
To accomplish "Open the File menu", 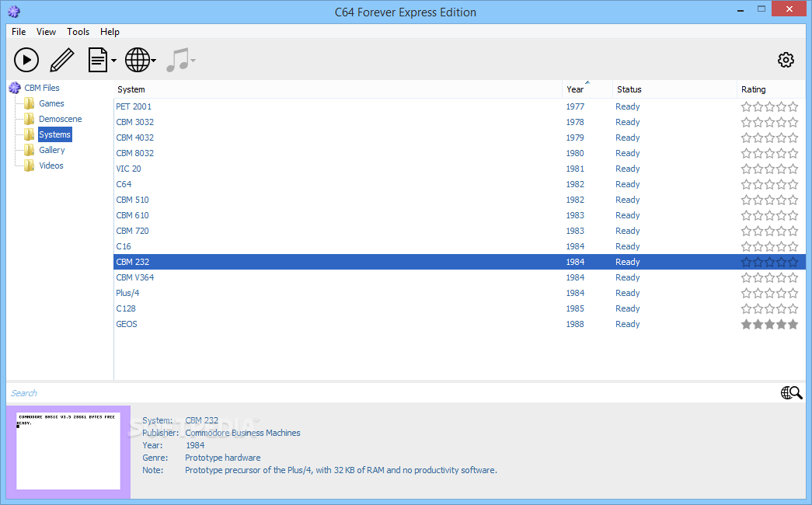I will coord(19,32).
